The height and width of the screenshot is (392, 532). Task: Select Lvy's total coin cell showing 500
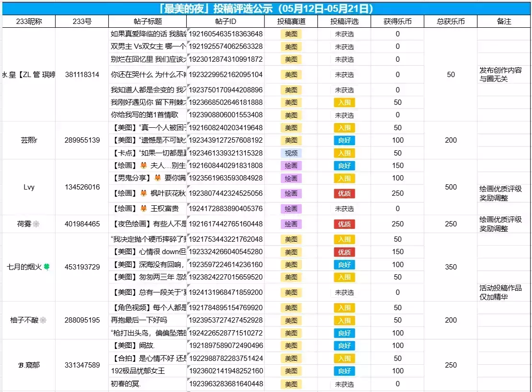point(451,187)
